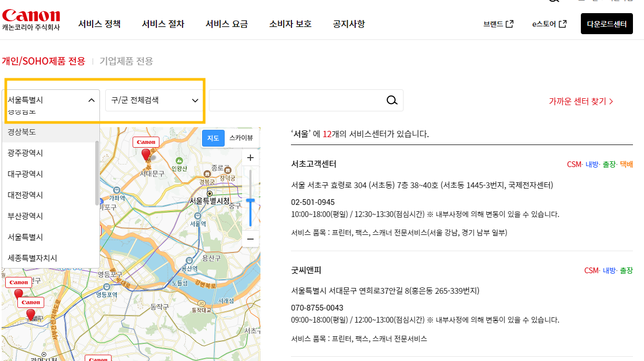This screenshot has height=361, width=644.
Task: Switch to the 기업제품 전용 tab
Action: coord(125,60)
